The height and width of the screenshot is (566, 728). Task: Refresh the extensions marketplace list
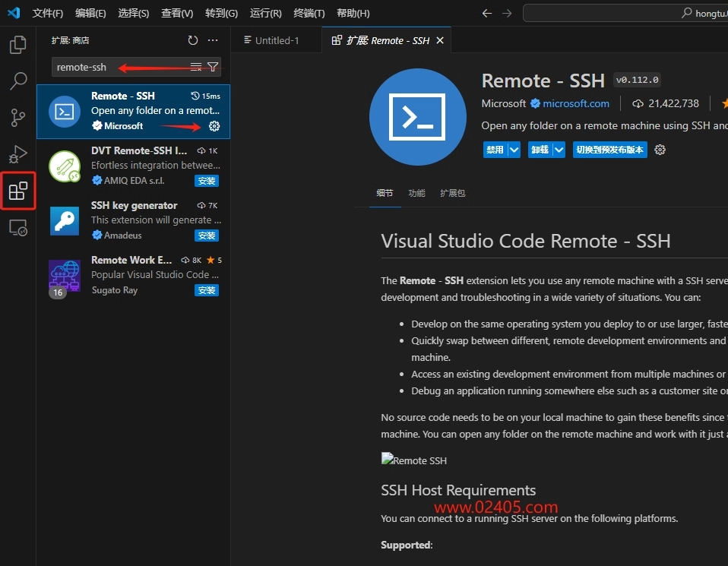pyautogui.click(x=193, y=40)
